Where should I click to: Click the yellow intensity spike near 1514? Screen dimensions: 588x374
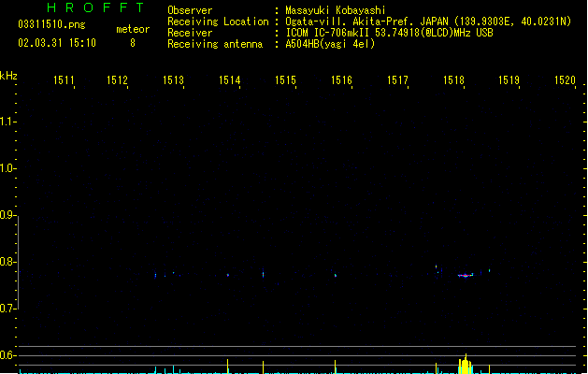click(x=227, y=367)
